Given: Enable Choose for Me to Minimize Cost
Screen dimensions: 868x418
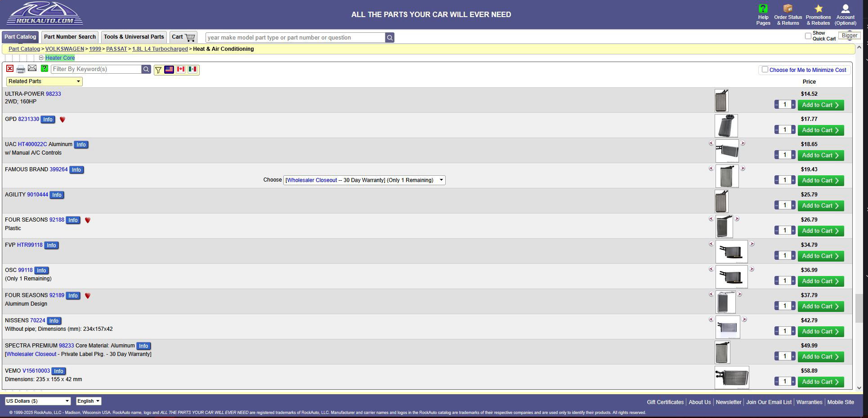Looking at the screenshot, I should tap(765, 70).
